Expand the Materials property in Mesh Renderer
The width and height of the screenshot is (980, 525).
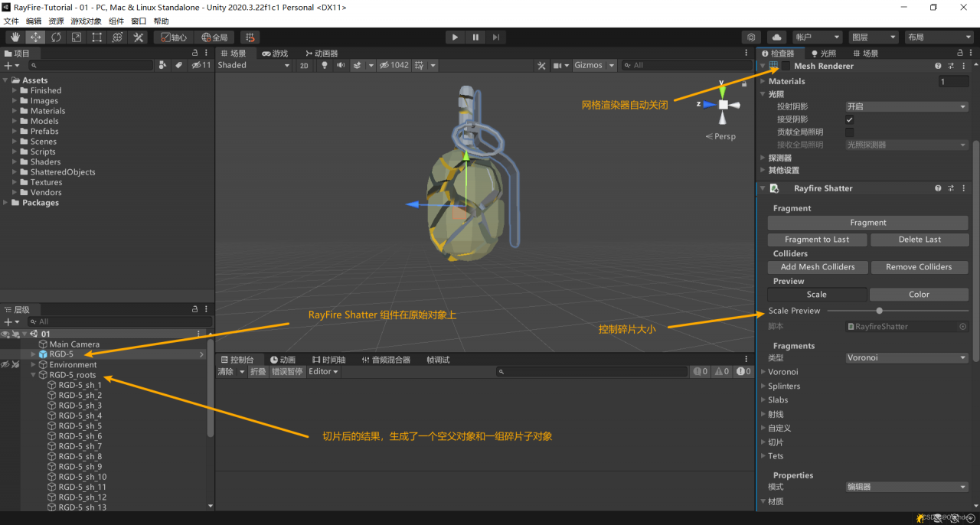coord(763,81)
